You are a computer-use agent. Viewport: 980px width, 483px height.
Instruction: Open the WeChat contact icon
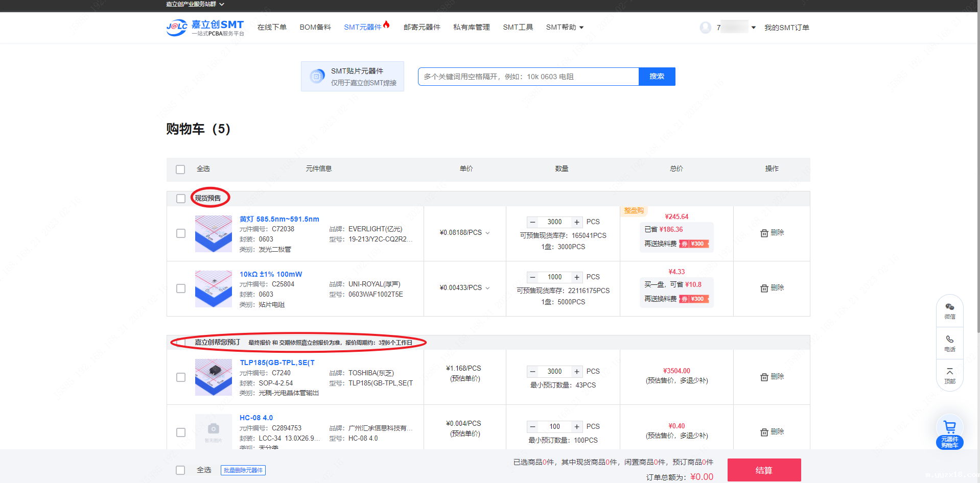[949, 310]
